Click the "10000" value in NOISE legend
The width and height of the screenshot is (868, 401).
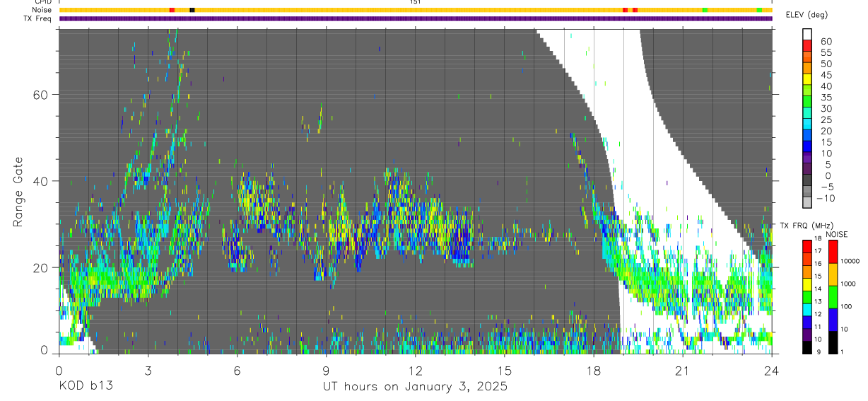850,261
